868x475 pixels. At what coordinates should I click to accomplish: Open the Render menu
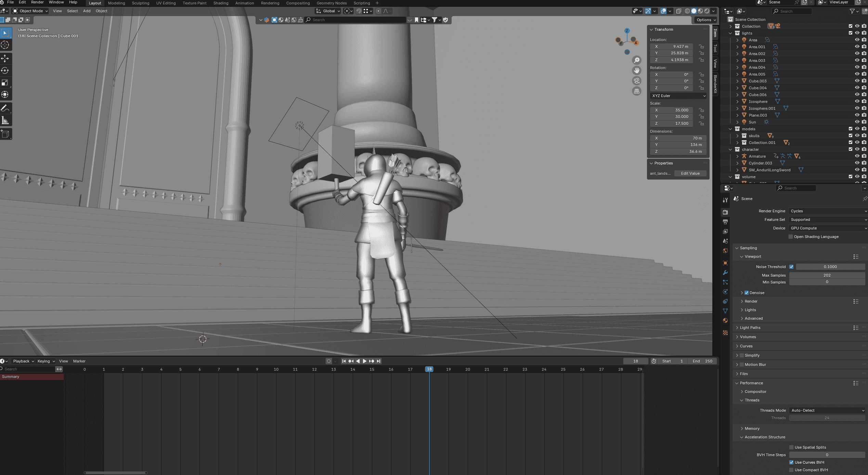pos(37,2)
